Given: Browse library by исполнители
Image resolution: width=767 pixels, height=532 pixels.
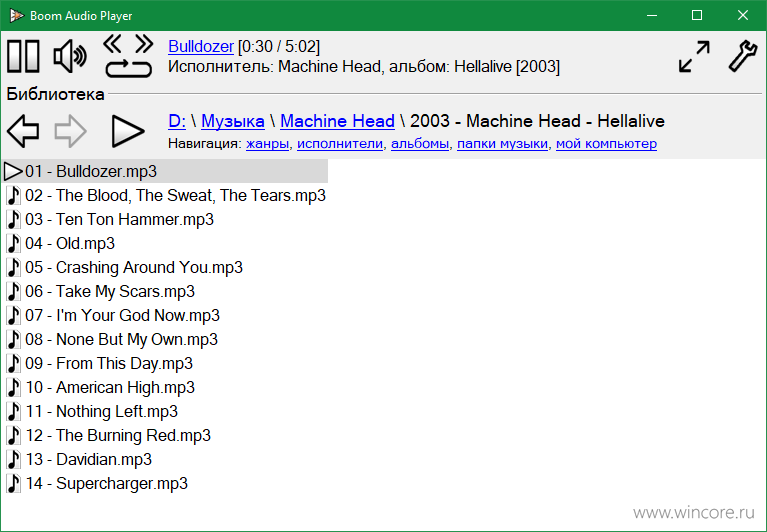Looking at the screenshot, I should click(x=340, y=144).
